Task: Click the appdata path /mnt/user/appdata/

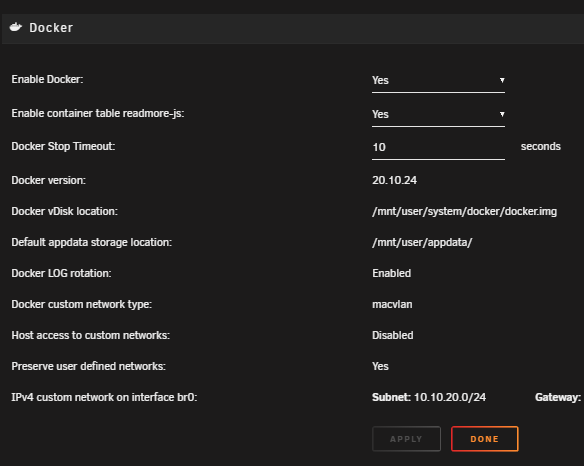Action: 422,242
